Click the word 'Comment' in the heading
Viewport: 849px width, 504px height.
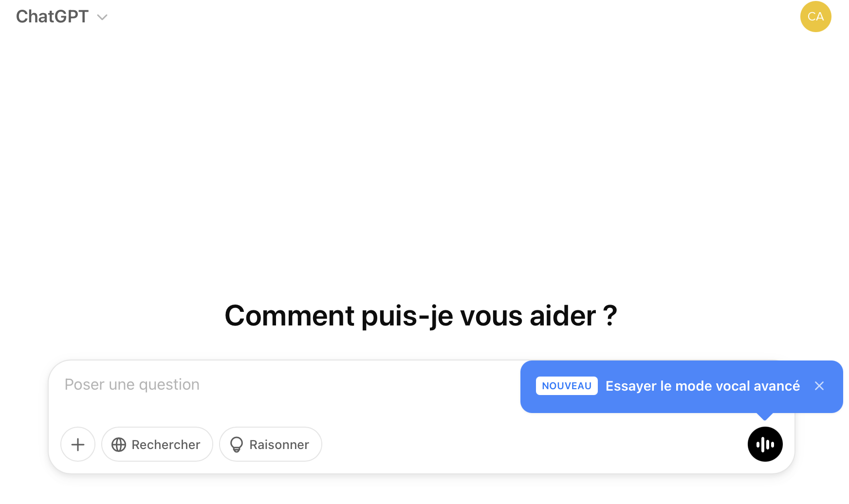tap(290, 316)
